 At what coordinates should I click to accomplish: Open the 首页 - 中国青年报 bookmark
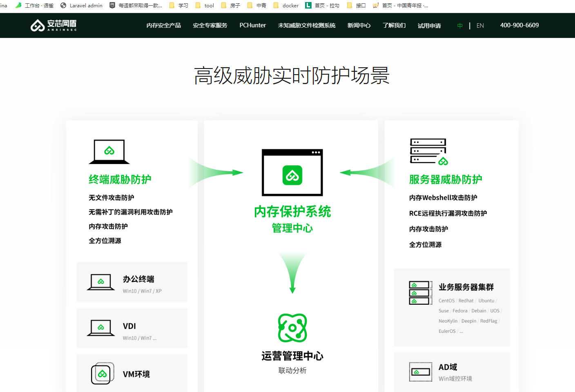tap(401, 5)
